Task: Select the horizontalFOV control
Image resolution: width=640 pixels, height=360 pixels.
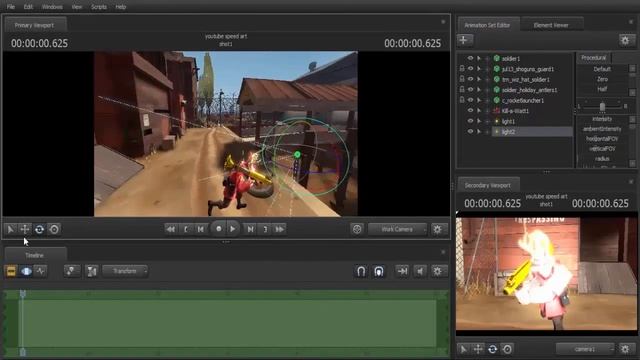Action: pyautogui.click(x=602, y=139)
